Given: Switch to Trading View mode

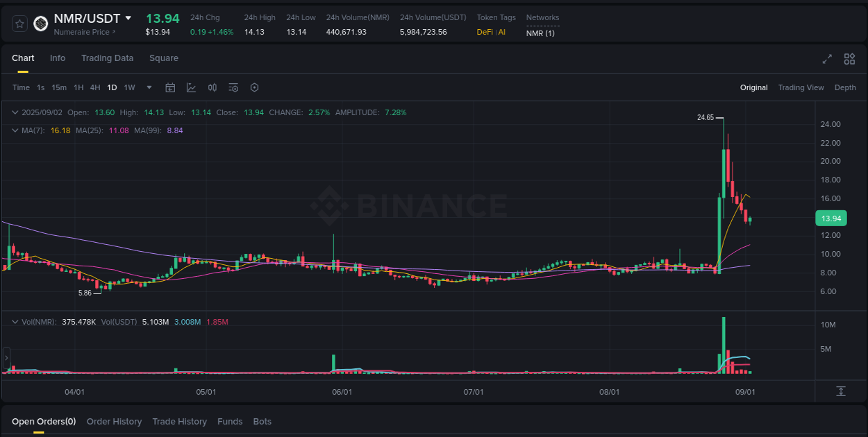Looking at the screenshot, I should [x=801, y=87].
